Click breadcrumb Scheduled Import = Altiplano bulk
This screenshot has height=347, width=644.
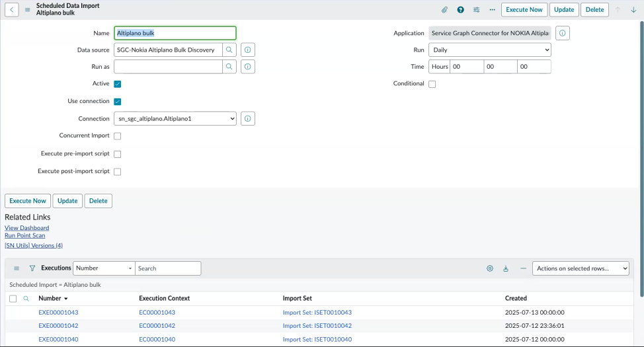tap(55, 285)
